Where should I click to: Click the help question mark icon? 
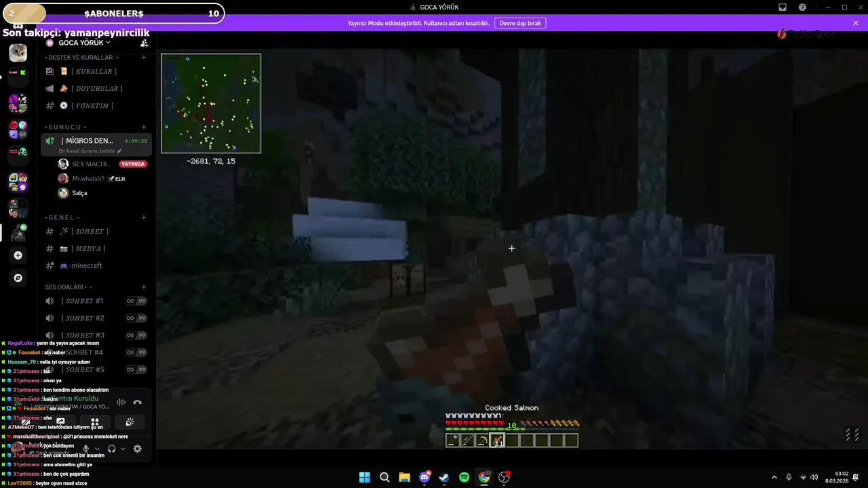[x=803, y=7]
